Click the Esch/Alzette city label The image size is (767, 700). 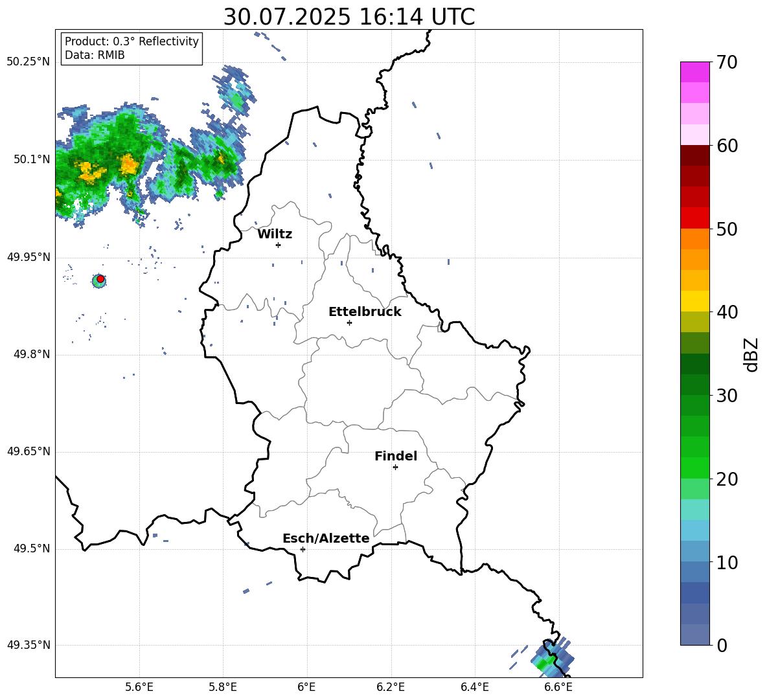pos(326,538)
